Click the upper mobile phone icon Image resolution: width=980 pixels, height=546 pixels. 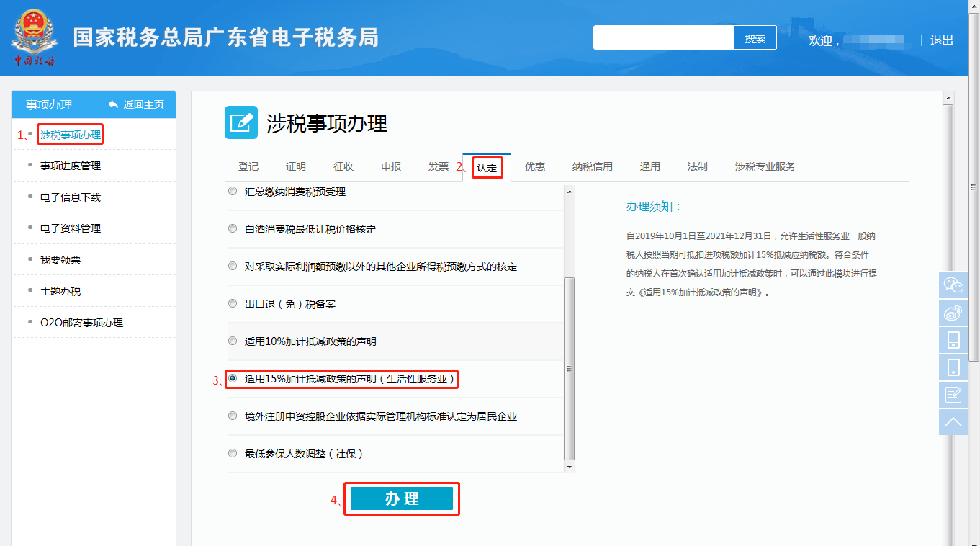[x=953, y=340]
